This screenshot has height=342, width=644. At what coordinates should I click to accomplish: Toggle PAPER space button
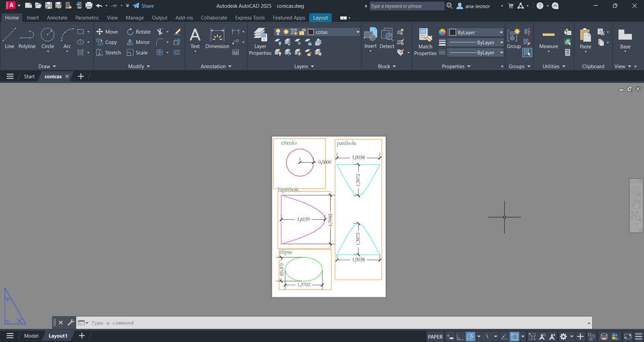[x=435, y=337]
